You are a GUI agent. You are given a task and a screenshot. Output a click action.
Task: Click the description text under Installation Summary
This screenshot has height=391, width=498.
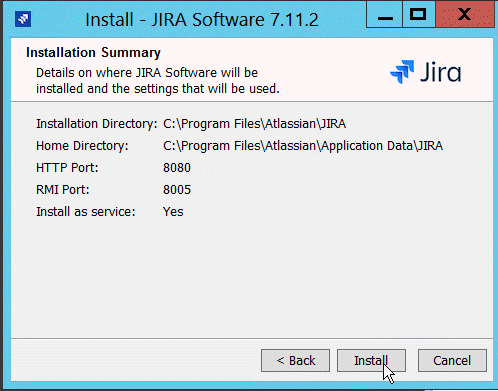158,81
